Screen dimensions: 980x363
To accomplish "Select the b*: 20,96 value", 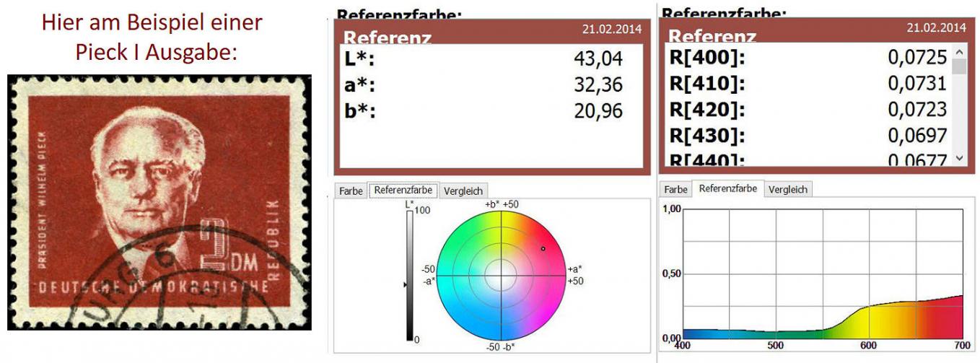I will pyautogui.click(x=598, y=110).
